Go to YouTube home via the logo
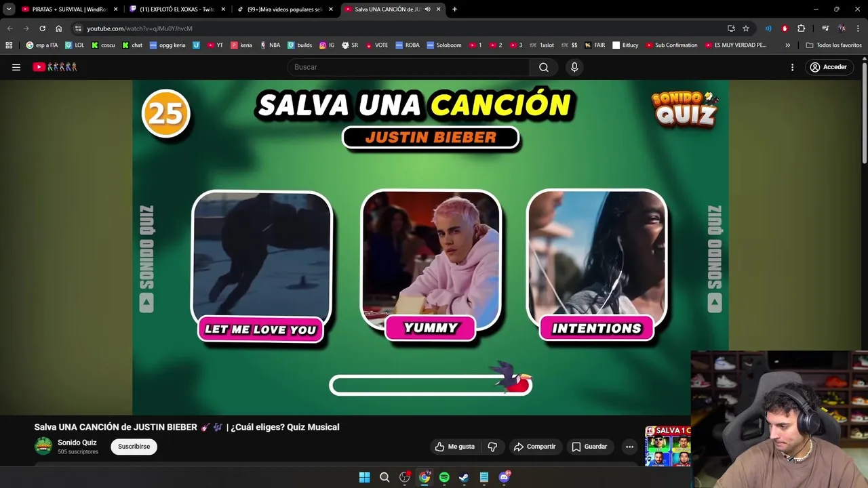The width and height of the screenshot is (868, 488). [55, 67]
